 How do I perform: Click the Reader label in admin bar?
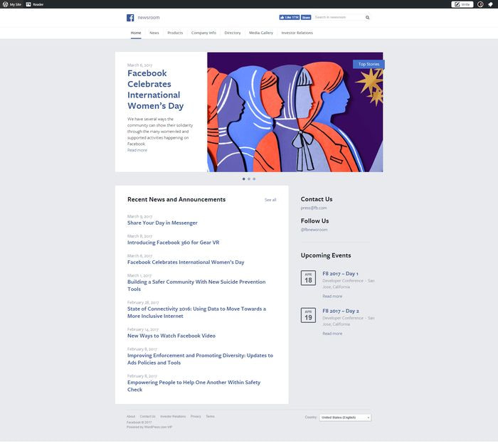(38, 5)
